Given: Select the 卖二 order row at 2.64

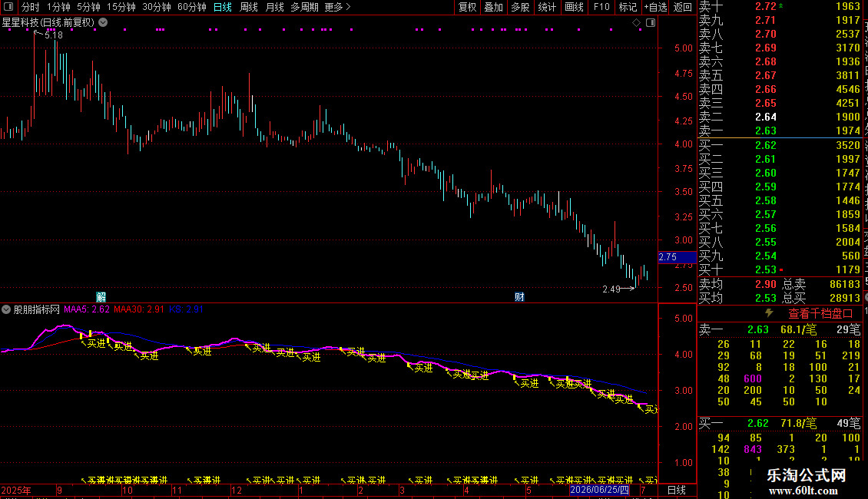Looking at the screenshot, I should (780, 117).
